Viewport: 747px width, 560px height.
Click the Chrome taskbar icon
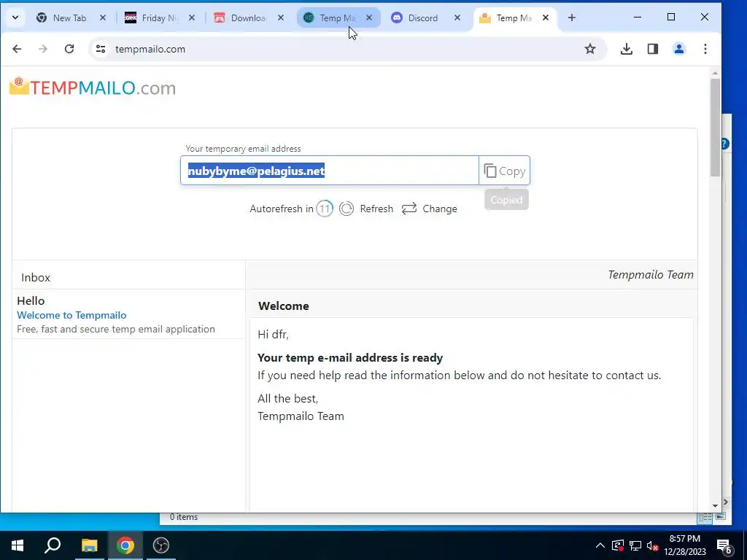[125, 545]
